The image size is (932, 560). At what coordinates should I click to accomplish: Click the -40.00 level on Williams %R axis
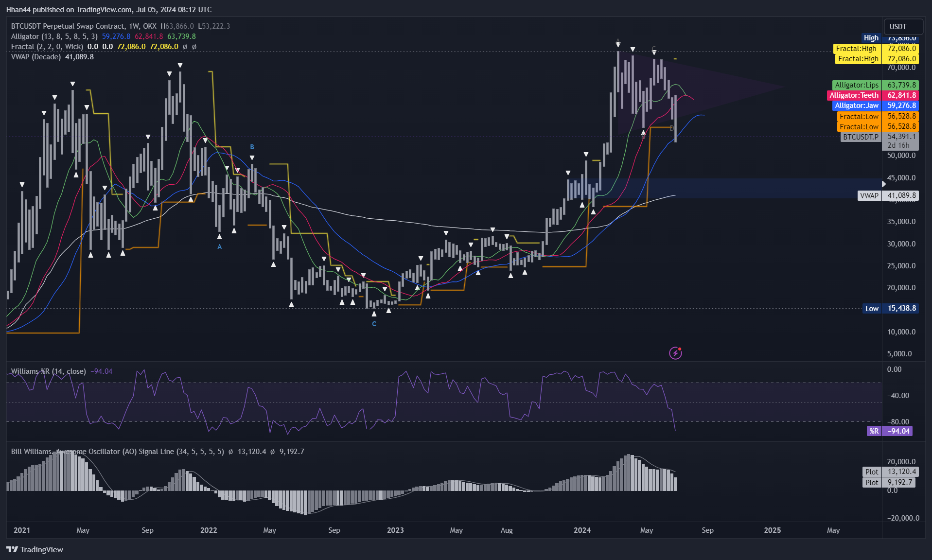[x=898, y=396]
